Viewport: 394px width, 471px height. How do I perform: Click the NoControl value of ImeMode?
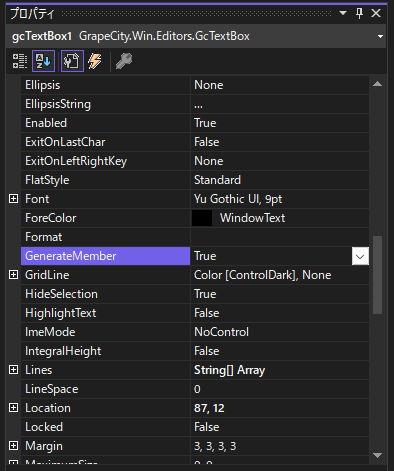tap(221, 332)
